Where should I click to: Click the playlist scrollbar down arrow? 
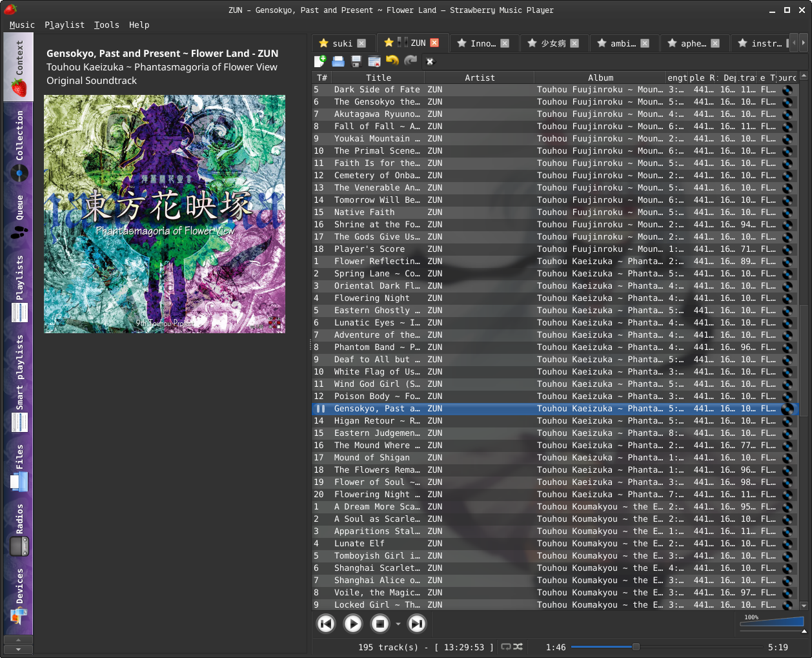click(804, 606)
